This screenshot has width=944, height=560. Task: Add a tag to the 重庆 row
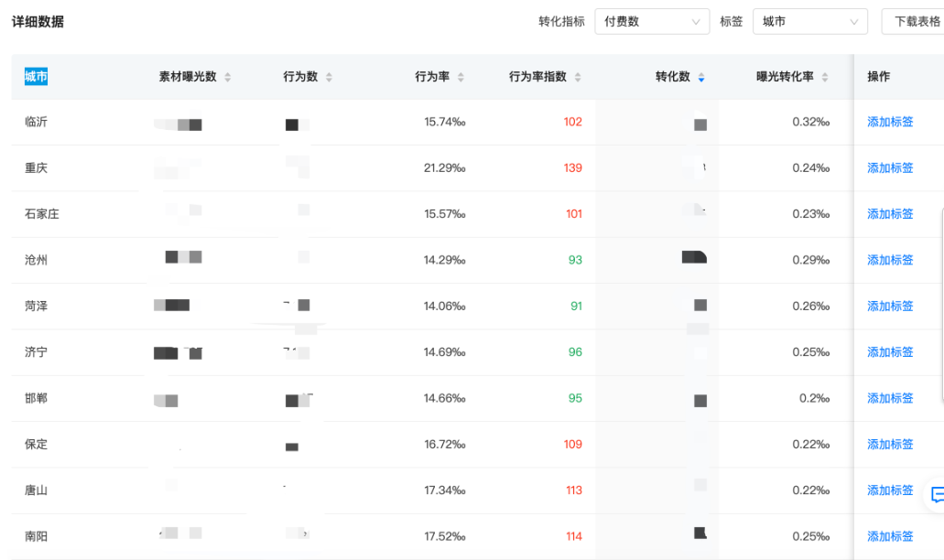[888, 167]
